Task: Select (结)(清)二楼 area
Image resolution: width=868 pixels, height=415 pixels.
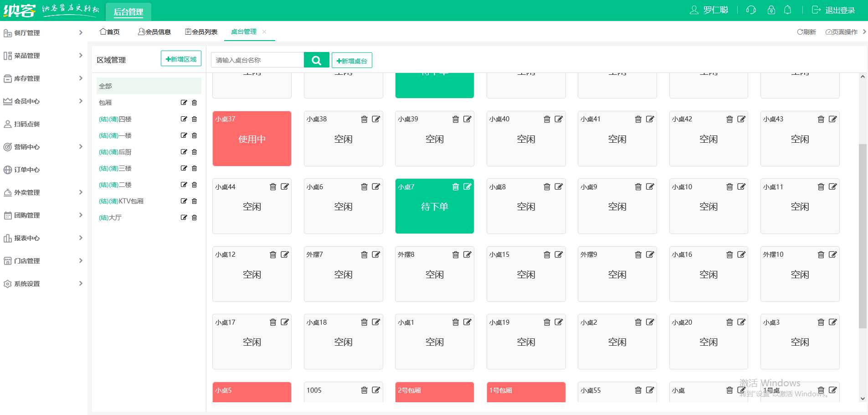Action: [115, 185]
